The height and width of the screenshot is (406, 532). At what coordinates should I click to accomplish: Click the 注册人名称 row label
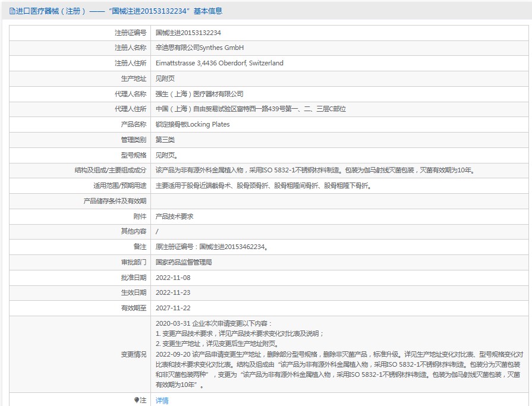tap(130, 48)
